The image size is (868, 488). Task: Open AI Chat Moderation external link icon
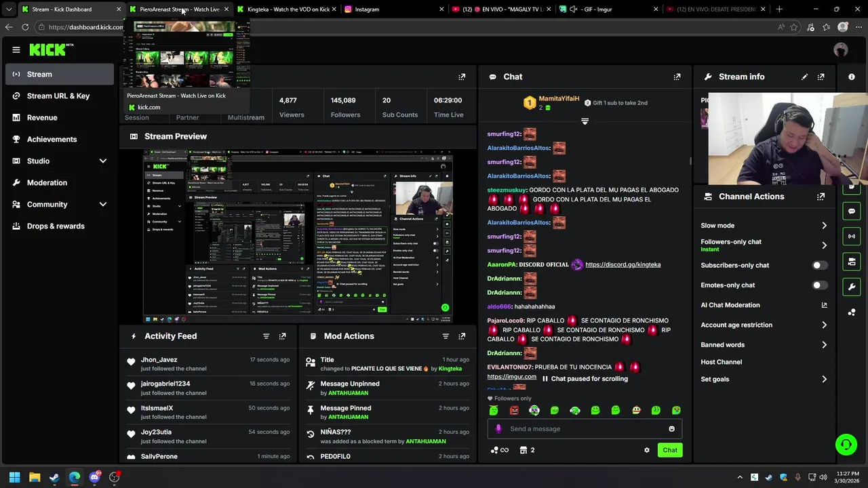click(x=824, y=305)
